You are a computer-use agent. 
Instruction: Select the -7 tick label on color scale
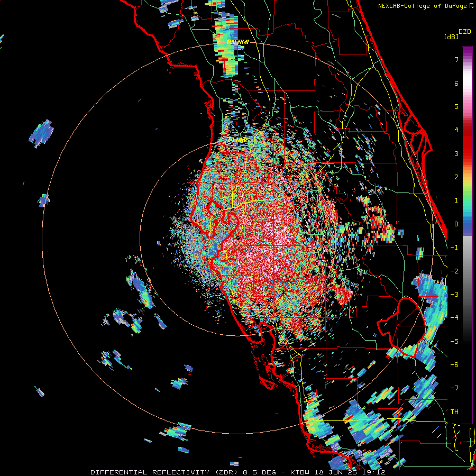(454, 388)
